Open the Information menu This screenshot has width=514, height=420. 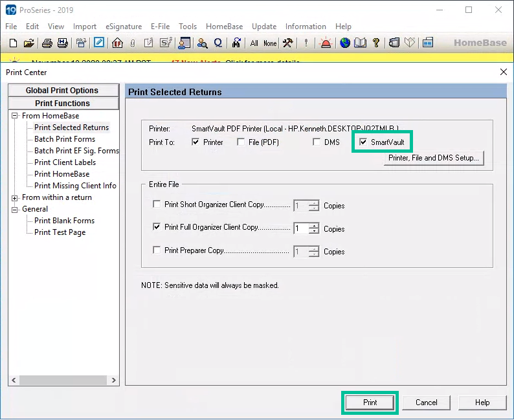(306, 26)
